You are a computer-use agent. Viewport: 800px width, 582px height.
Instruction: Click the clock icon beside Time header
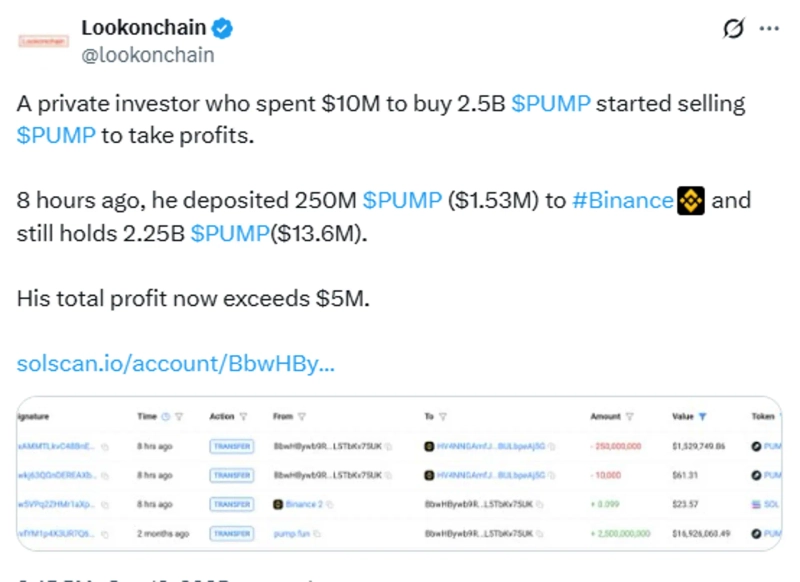pyautogui.click(x=166, y=416)
